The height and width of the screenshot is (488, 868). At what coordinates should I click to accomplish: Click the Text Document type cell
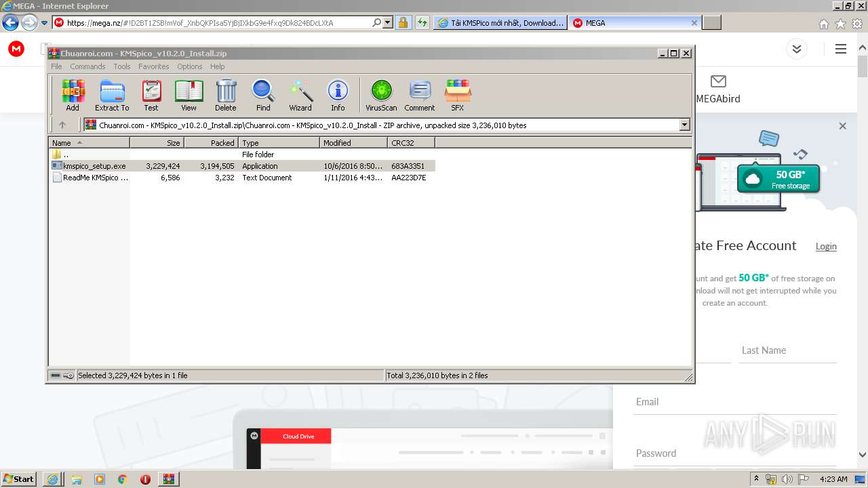pyautogui.click(x=267, y=178)
